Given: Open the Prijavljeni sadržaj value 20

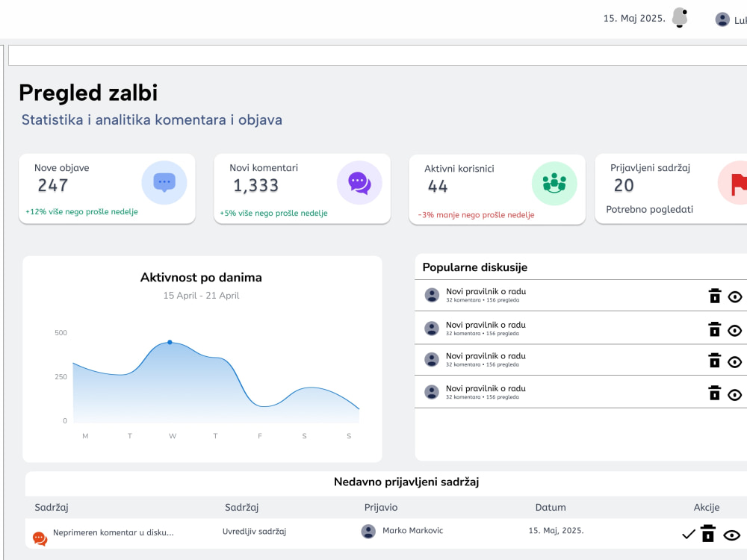Looking at the screenshot, I should (624, 185).
